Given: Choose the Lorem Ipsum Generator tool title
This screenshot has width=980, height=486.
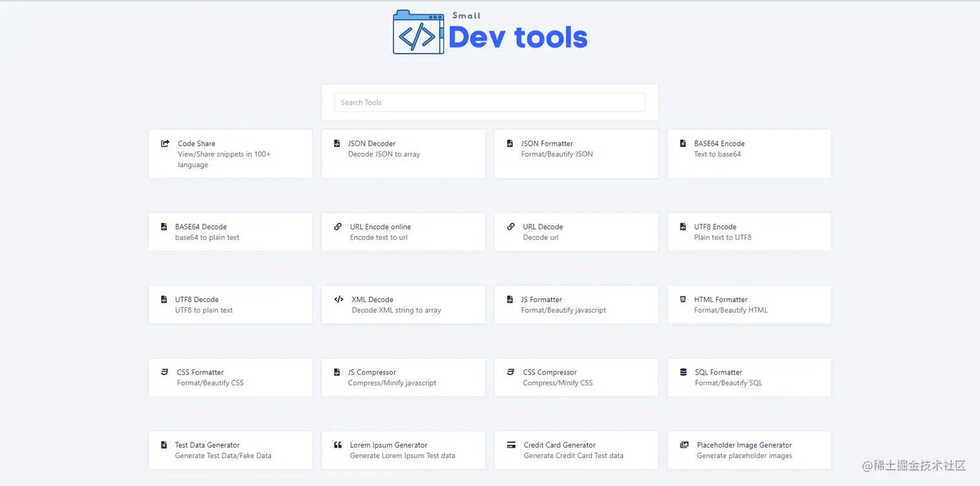Looking at the screenshot, I should point(389,445).
